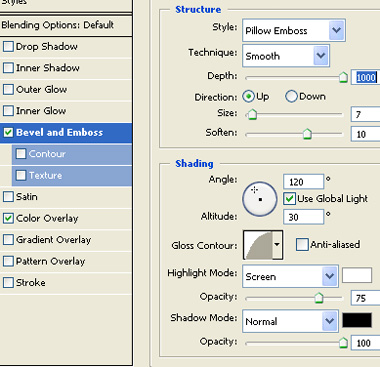Enable the Texture checkbox
This screenshot has height=367, width=380.
(x=21, y=175)
